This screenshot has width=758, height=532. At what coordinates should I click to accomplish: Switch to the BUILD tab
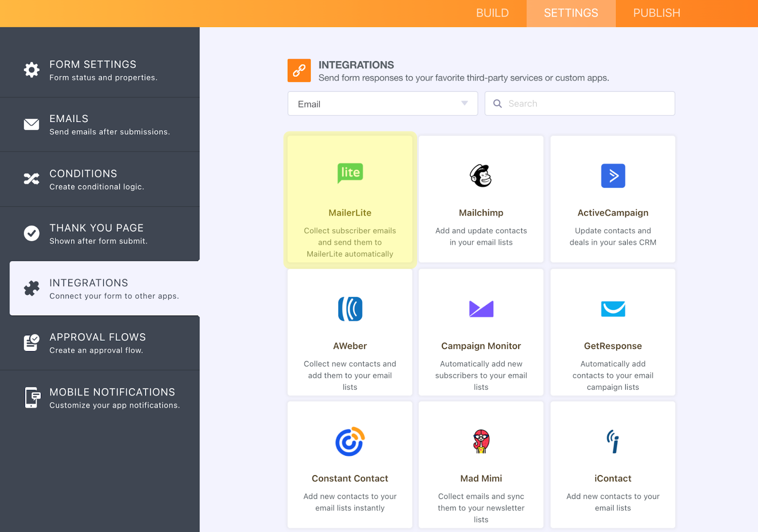click(x=492, y=13)
